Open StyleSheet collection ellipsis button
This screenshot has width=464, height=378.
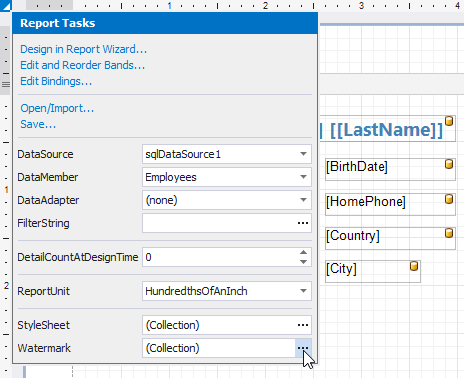tap(303, 325)
